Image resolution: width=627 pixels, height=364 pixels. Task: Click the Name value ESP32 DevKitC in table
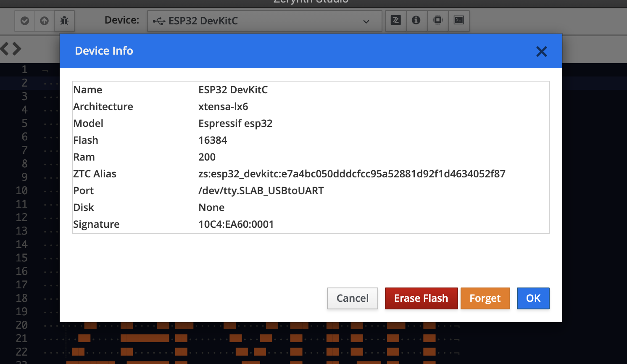tap(233, 90)
